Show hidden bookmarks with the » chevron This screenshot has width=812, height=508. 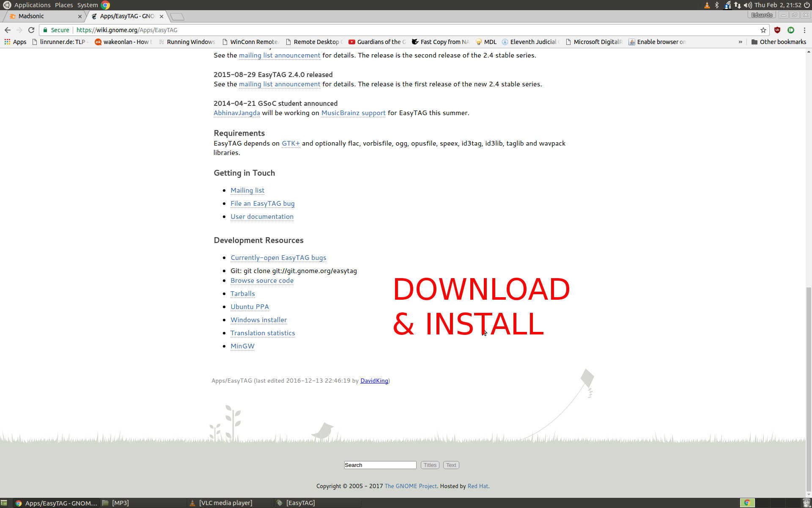point(741,42)
